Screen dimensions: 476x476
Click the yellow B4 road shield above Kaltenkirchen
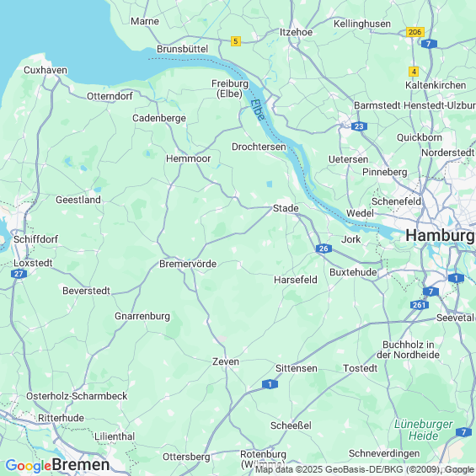(414, 72)
